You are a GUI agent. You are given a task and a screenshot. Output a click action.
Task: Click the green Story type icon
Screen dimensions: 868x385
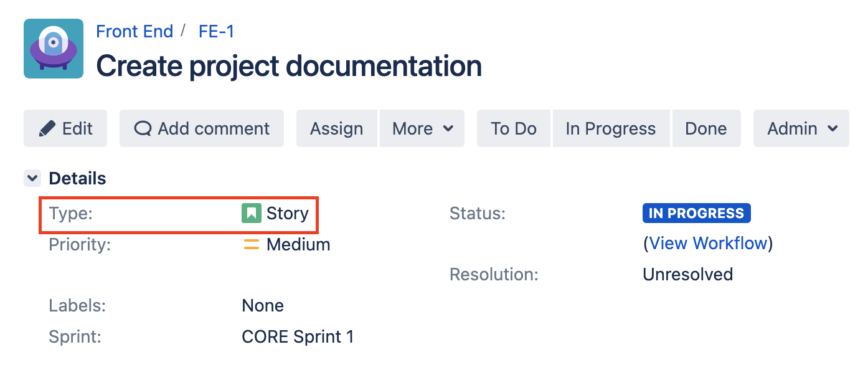tap(251, 214)
